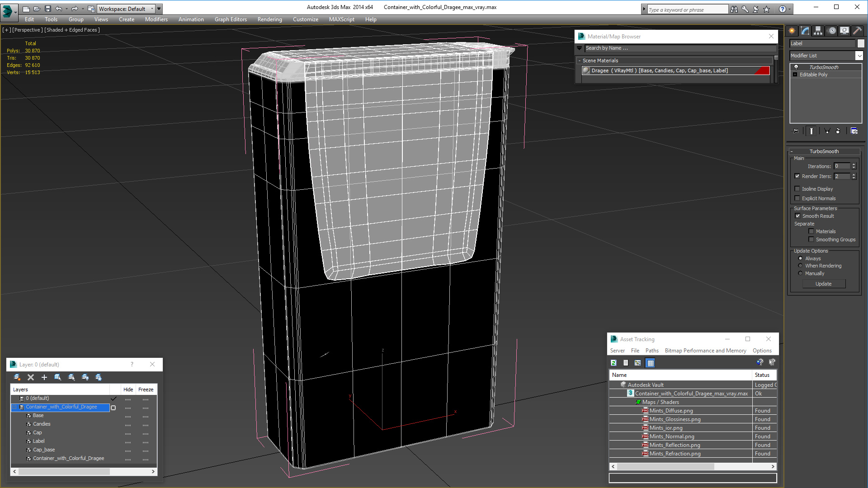Open the MAXScript menu

click(341, 19)
